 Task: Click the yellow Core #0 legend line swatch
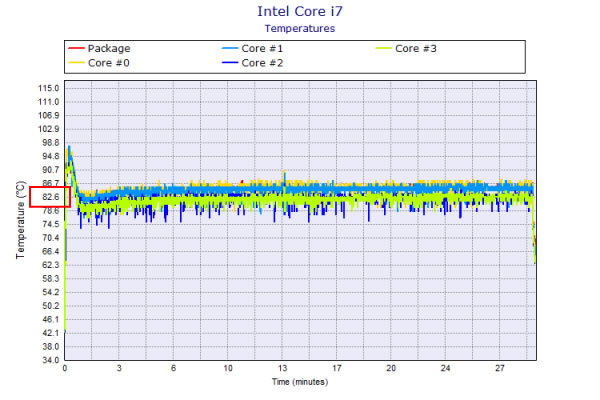point(76,62)
